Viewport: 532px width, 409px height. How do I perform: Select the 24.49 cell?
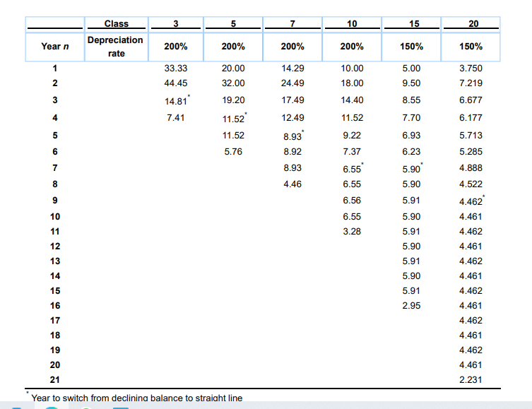[292, 83]
